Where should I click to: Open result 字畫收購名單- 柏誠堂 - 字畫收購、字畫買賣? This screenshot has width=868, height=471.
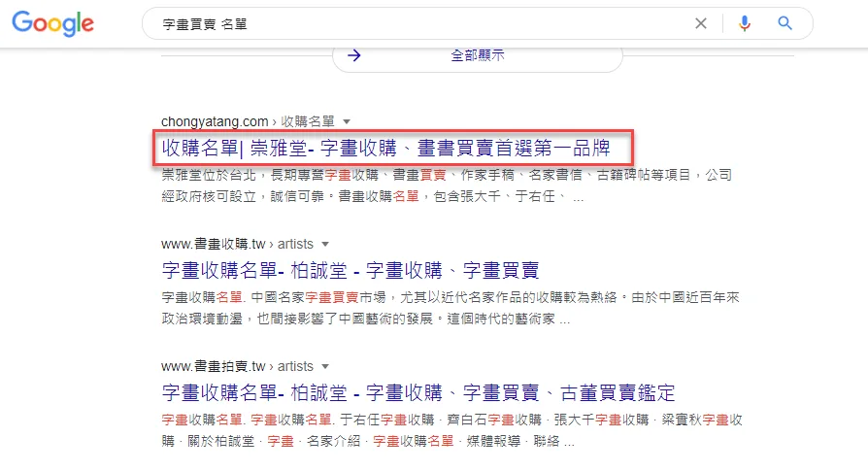(351, 271)
